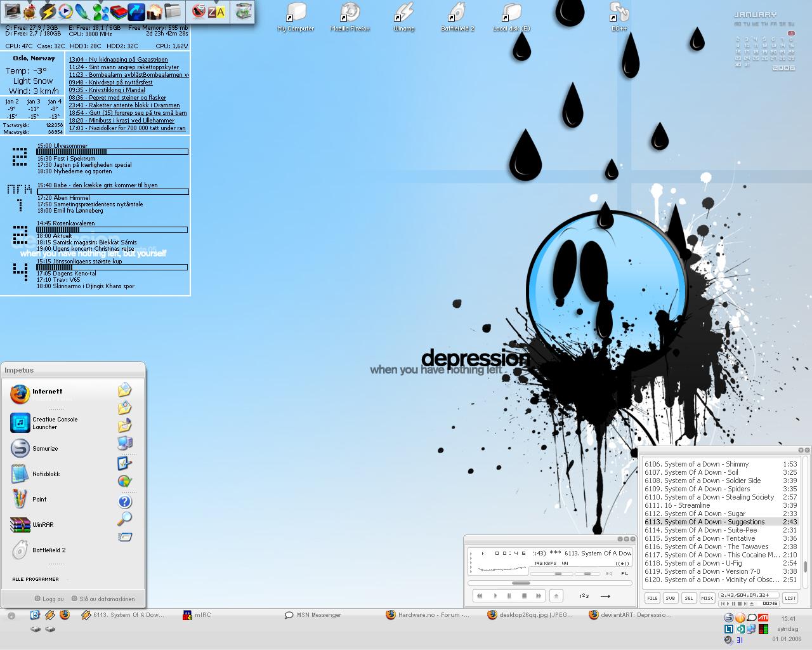This screenshot has height=650, width=812.
Task: Open playlist MISC menu button
Action: click(x=707, y=598)
